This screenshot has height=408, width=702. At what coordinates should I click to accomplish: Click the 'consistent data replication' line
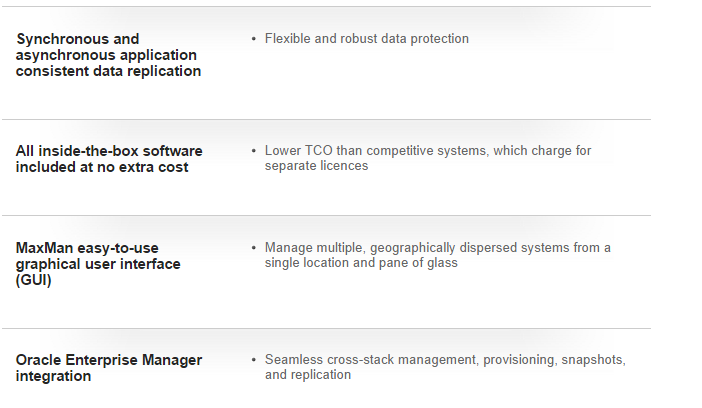pyautogui.click(x=108, y=71)
